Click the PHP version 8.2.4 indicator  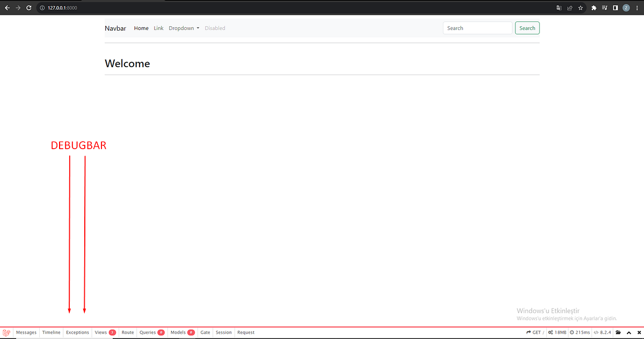coord(602,332)
